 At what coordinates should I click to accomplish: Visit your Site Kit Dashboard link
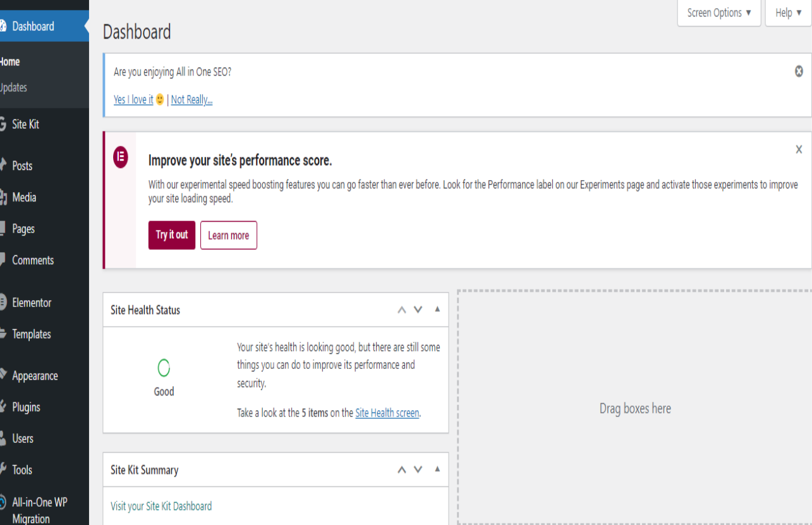pos(161,506)
